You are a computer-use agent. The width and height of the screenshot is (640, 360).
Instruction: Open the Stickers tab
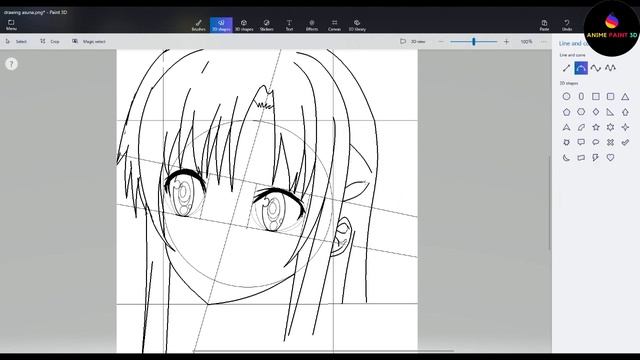click(x=267, y=25)
